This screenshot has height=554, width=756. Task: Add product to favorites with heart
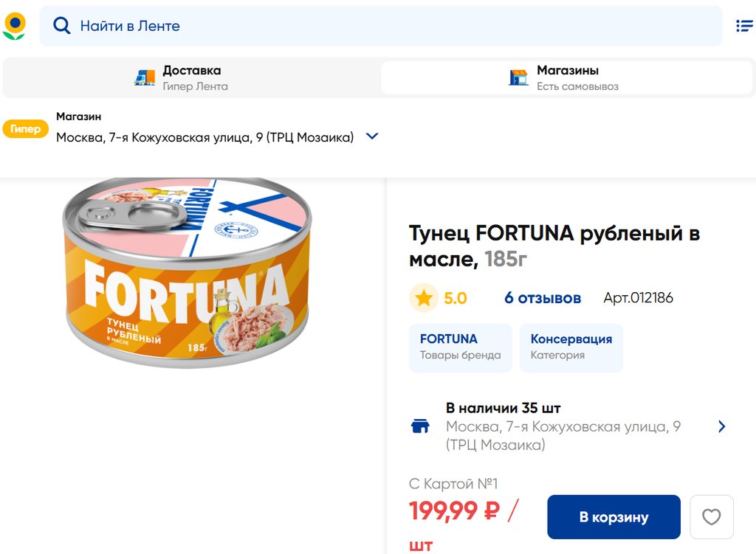pos(711,517)
